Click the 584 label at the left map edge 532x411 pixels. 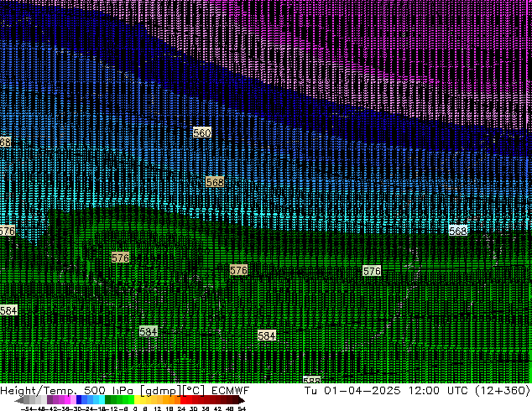coord(8,310)
